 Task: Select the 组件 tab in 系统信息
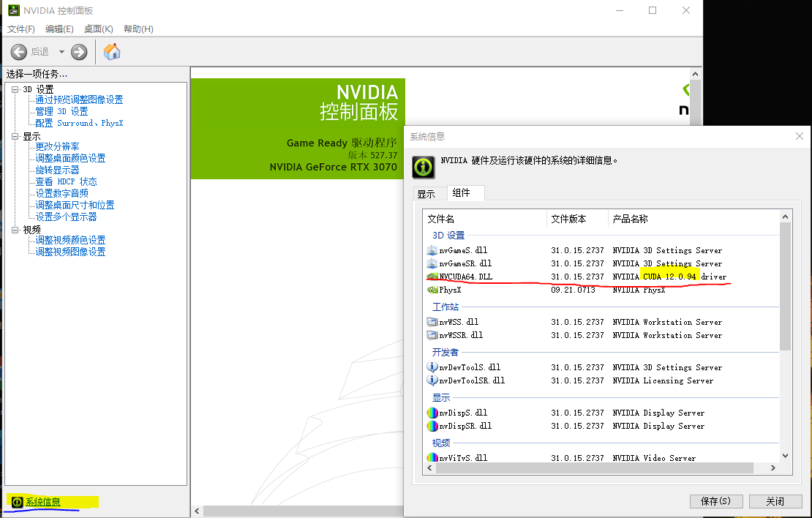coord(465,192)
